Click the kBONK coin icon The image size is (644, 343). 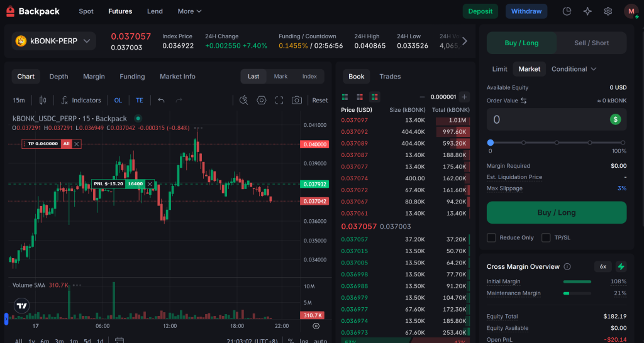pyautogui.click(x=21, y=41)
